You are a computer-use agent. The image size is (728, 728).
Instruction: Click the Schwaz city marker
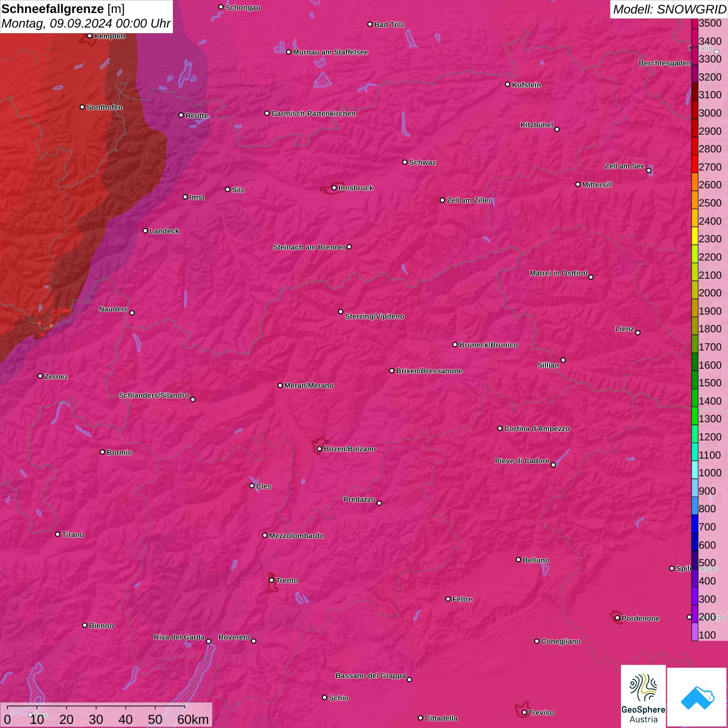pos(405,162)
